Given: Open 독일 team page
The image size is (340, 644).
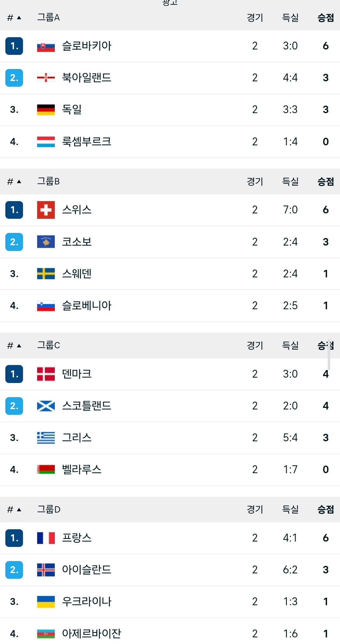Looking at the screenshot, I should click(72, 110).
